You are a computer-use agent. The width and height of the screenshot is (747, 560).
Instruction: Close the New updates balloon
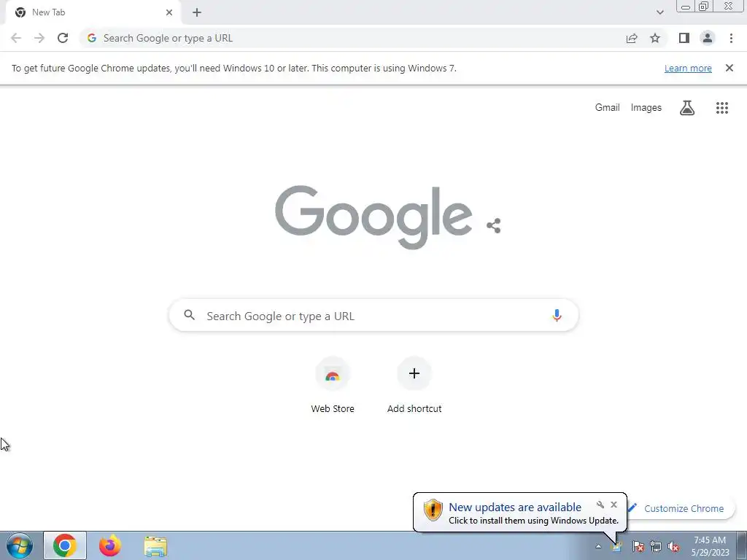click(x=614, y=505)
